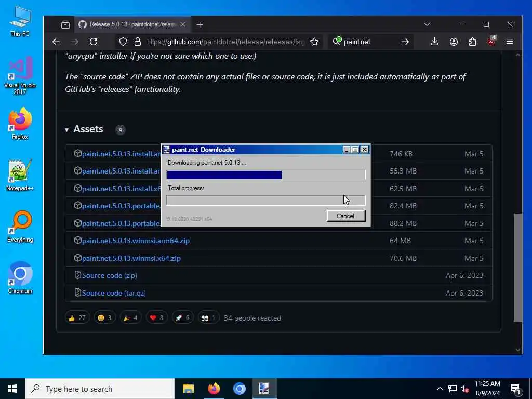Image resolution: width=532 pixels, height=399 pixels.
Task: Bookmark this page with the star icon
Action: [x=314, y=42]
